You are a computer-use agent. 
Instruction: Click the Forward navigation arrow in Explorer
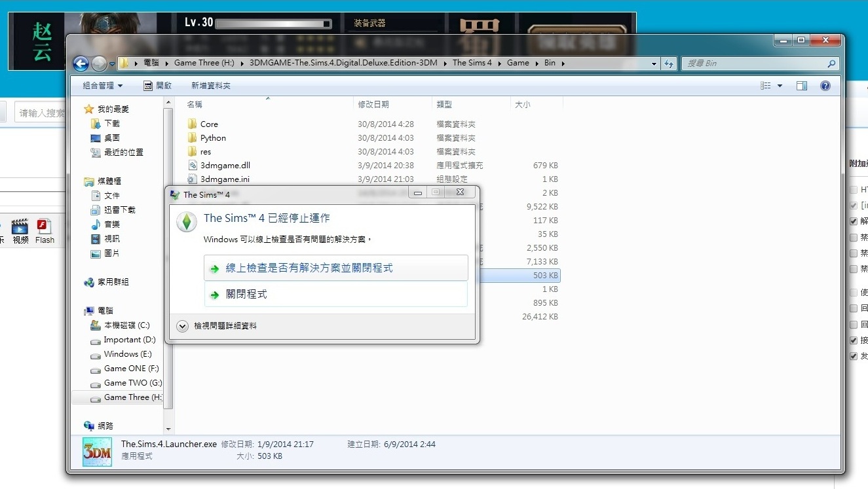[99, 63]
